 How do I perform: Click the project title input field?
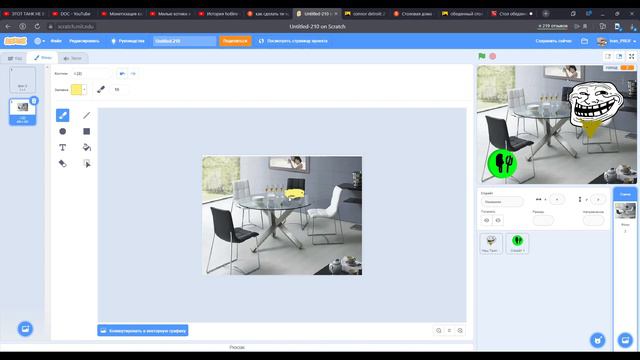point(184,41)
